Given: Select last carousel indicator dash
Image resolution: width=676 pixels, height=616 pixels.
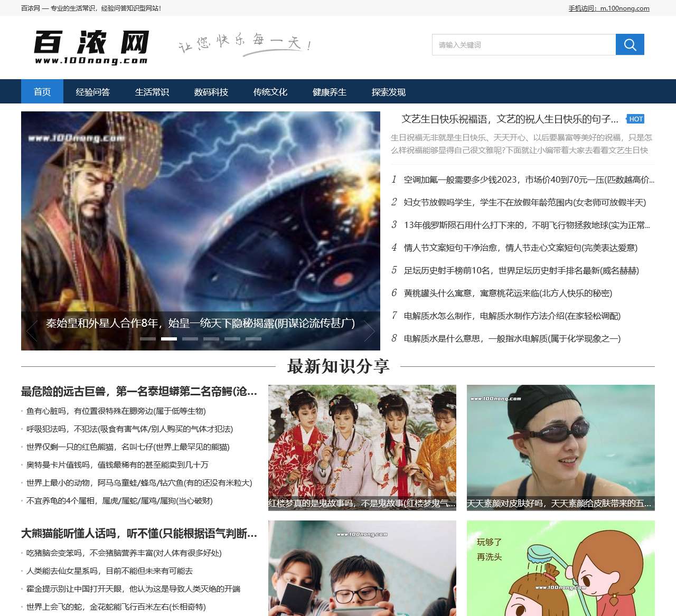Looking at the screenshot, I should tap(253, 339).
